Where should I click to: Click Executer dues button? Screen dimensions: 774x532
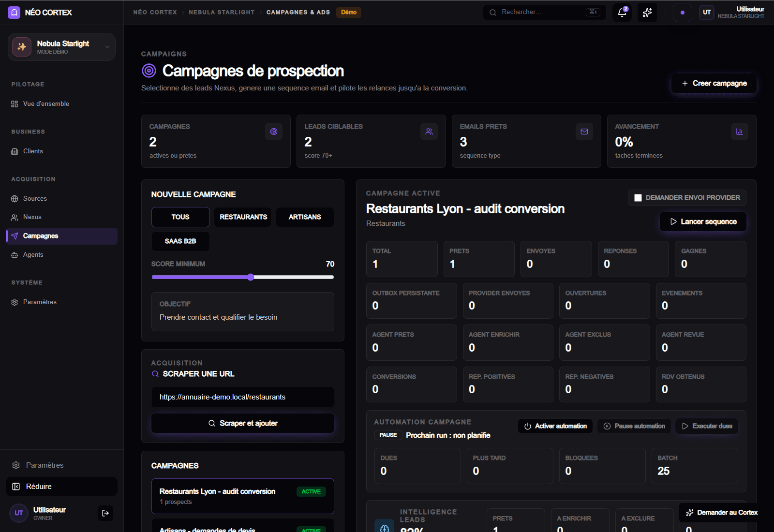707,426
